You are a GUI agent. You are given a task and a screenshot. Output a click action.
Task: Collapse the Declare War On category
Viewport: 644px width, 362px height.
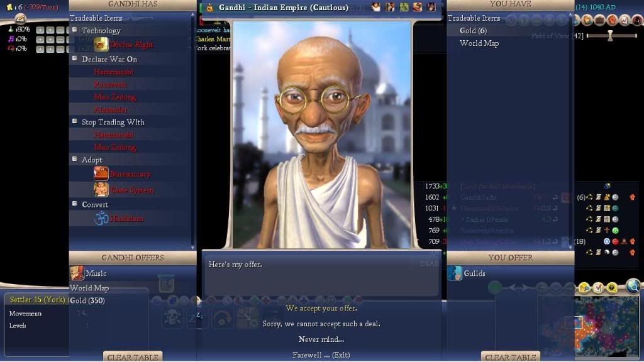pos(75,58)
